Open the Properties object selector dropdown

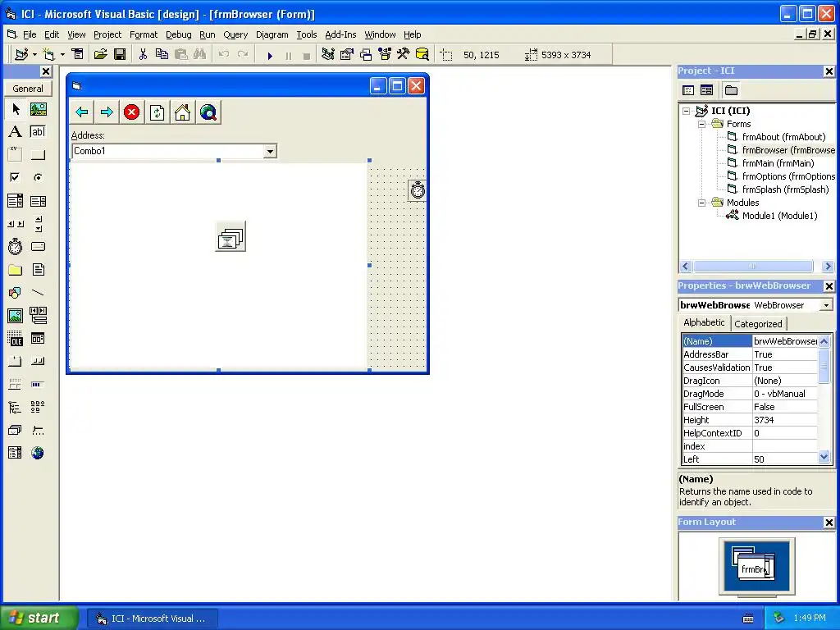826,305
